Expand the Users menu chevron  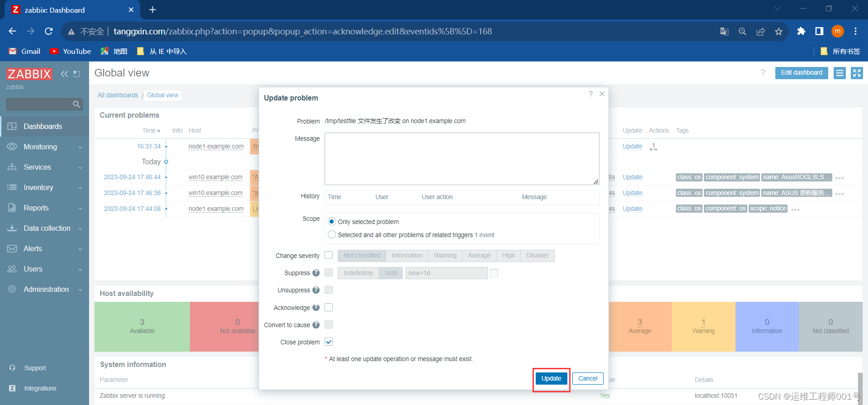coord(80,269)
